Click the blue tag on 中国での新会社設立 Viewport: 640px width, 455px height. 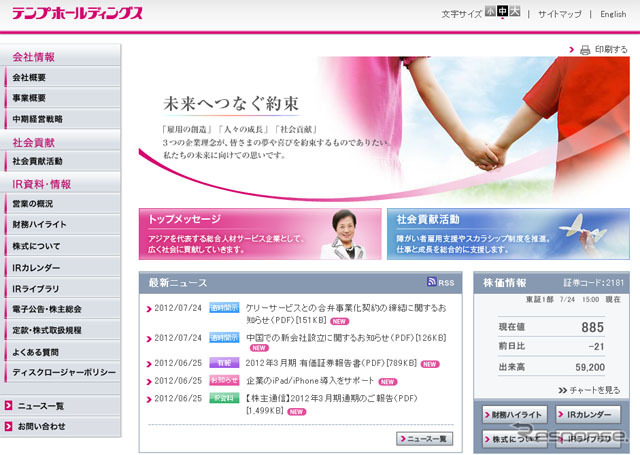tap(224, 337)
